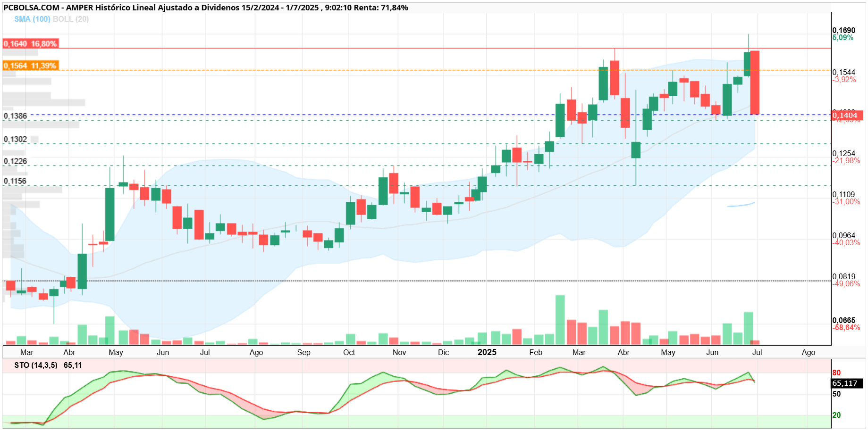Click the 0,1386 support level label
Screen dimensions: 868x431
(15, 116)
